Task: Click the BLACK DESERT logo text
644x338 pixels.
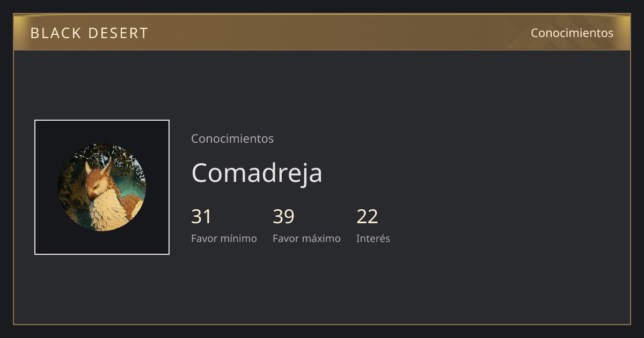Action: tap(89, 33)
